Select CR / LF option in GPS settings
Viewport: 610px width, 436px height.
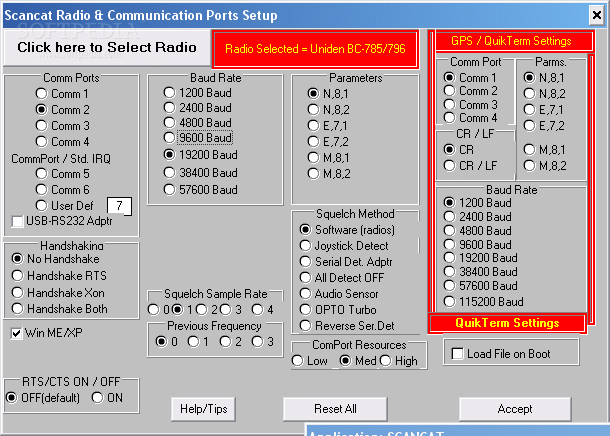(x=470, y=166)
